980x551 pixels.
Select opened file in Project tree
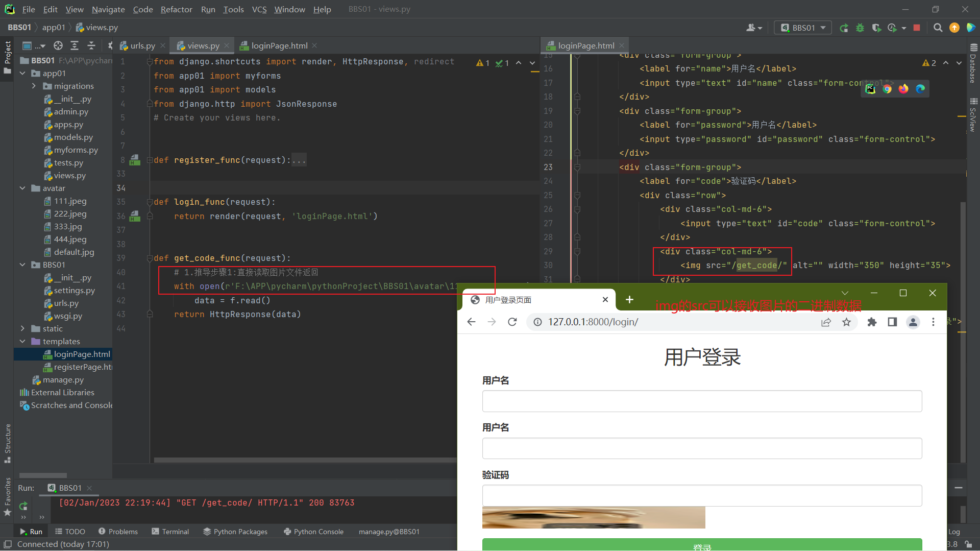click(58, 46)
